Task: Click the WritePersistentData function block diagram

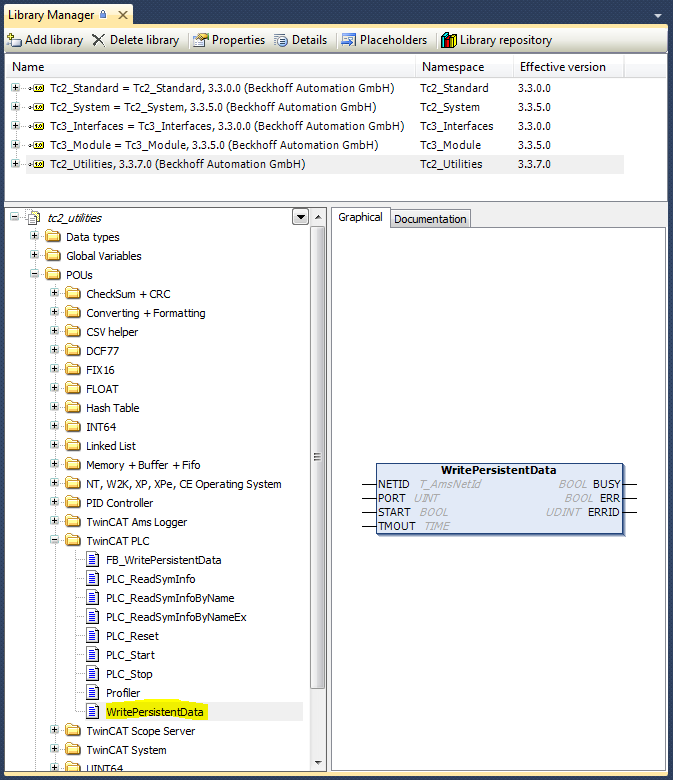Action: [x=499, y=499]
